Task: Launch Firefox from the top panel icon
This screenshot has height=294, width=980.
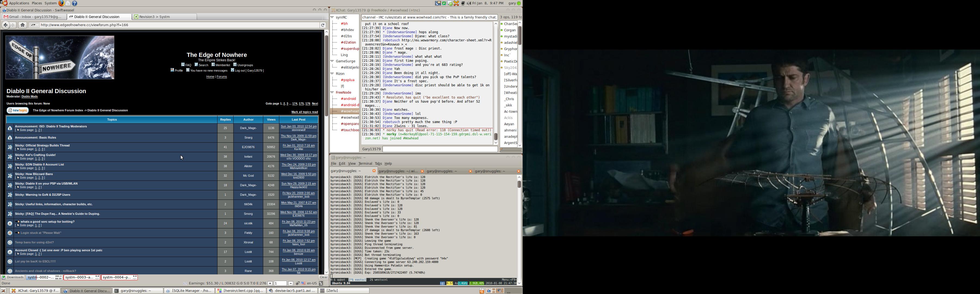Action: 61,4
